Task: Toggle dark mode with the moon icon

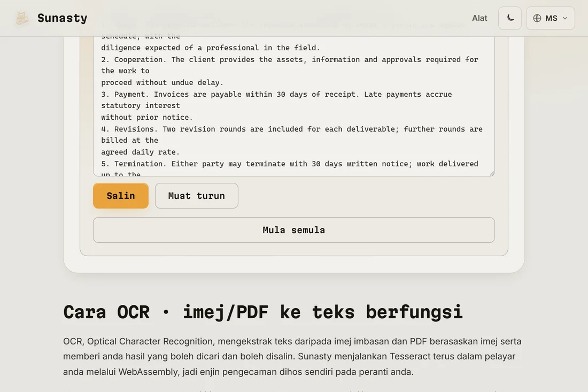Action: click(x=510, y=18)
